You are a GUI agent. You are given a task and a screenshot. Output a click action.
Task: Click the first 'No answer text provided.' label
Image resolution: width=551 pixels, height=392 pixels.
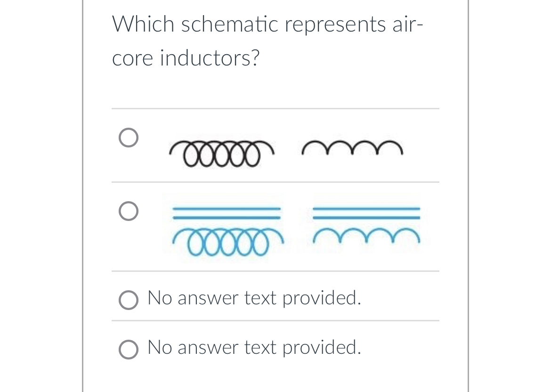click(254, 298)
